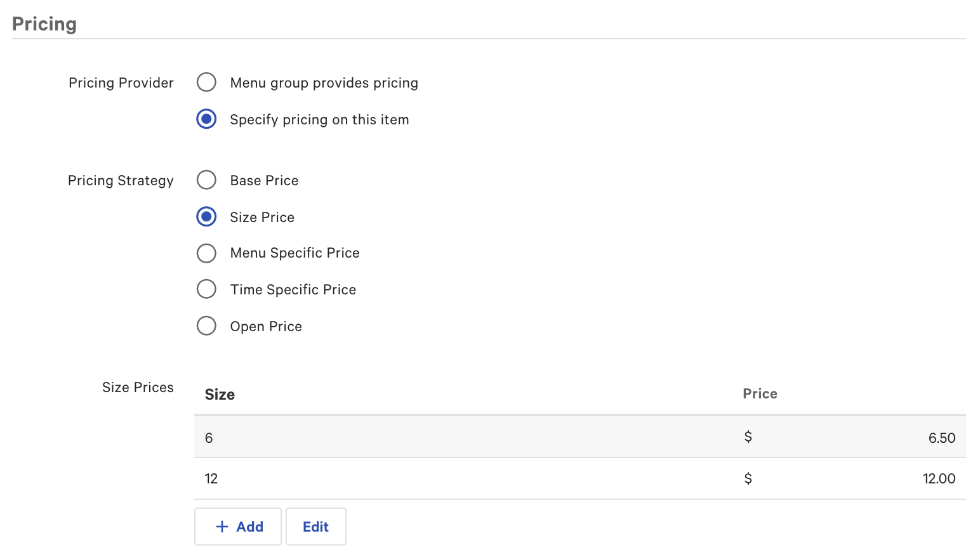The width and height of the screenshot is (980, 557).
Task: Select Menu Specific Price option
Action: tap(206, 253)
